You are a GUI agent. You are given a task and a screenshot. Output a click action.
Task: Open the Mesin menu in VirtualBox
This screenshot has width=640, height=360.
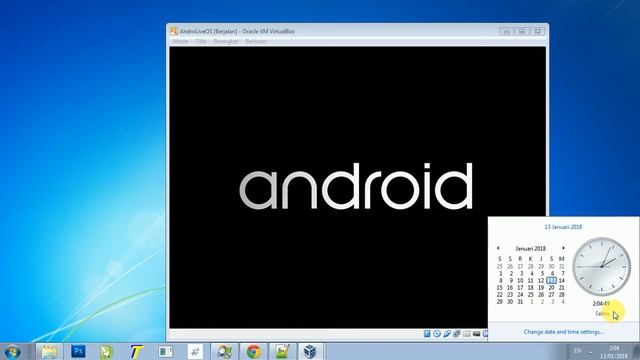click(180, 41)
